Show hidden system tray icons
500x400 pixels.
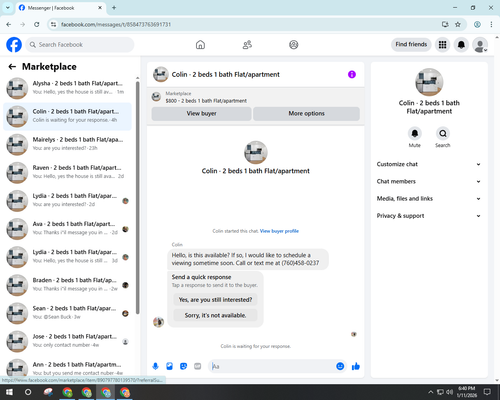(431, 392)
